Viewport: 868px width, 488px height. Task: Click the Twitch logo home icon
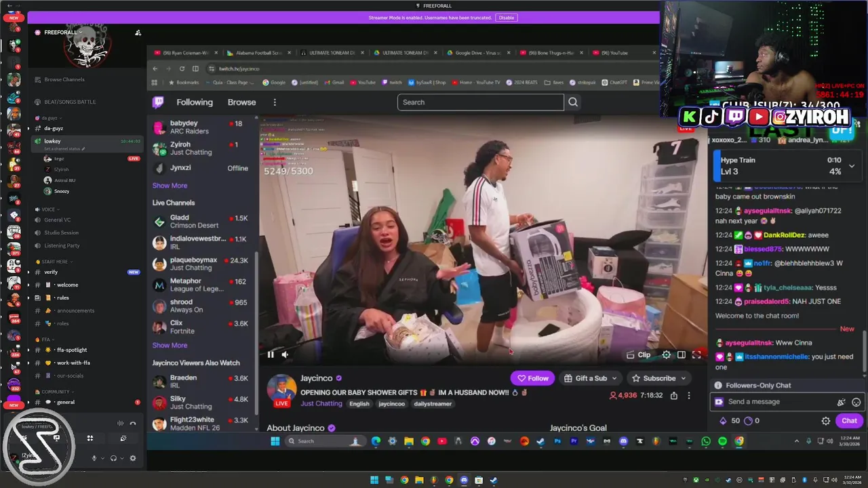(158, 102)
